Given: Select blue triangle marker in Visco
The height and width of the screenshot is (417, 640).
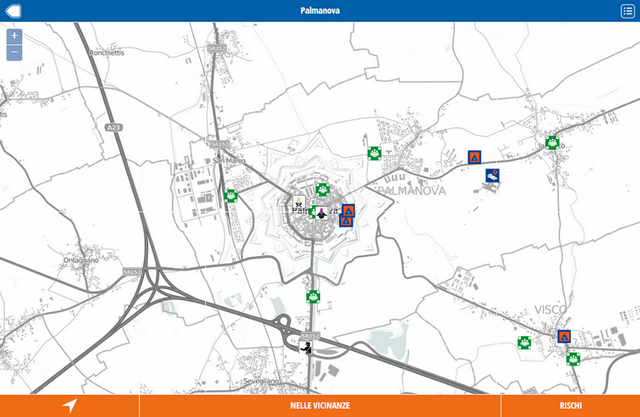Looking at the screenshot, I should 564,336.
